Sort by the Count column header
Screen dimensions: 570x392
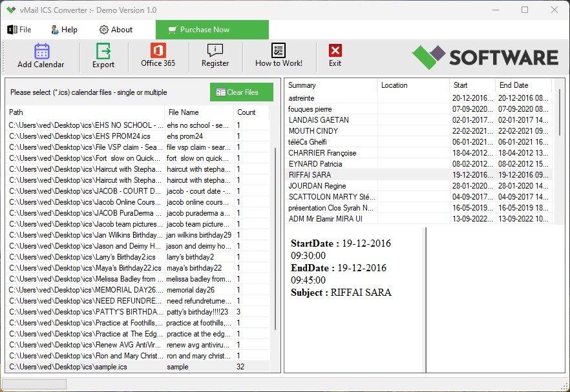(x=251, y=112)
